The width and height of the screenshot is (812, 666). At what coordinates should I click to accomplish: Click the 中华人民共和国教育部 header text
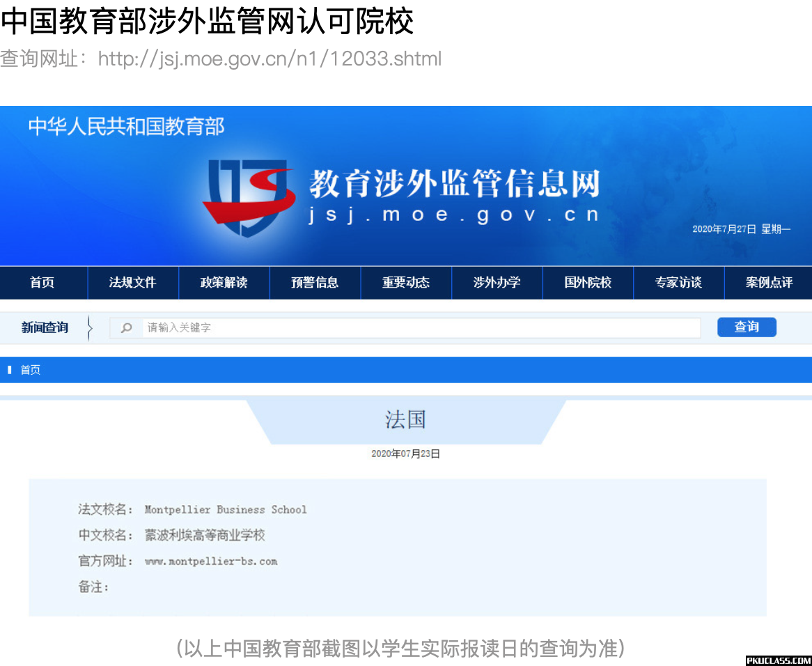click(x=127, y=127)
